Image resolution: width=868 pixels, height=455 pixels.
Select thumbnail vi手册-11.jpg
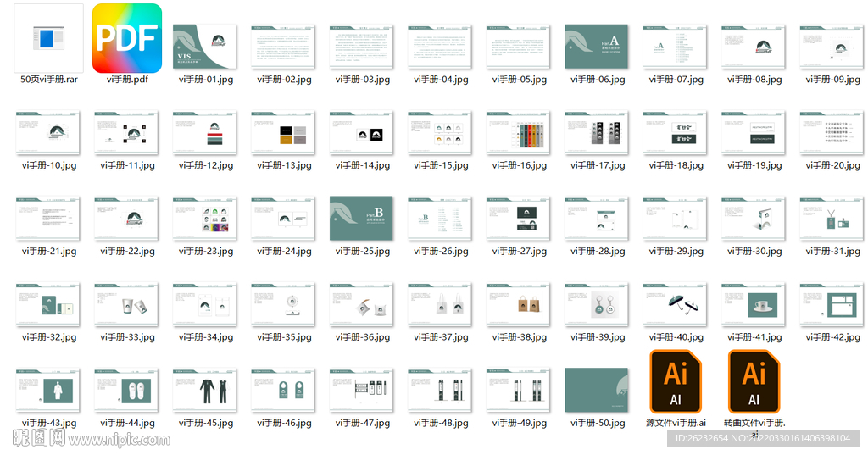tap(127, 133)
